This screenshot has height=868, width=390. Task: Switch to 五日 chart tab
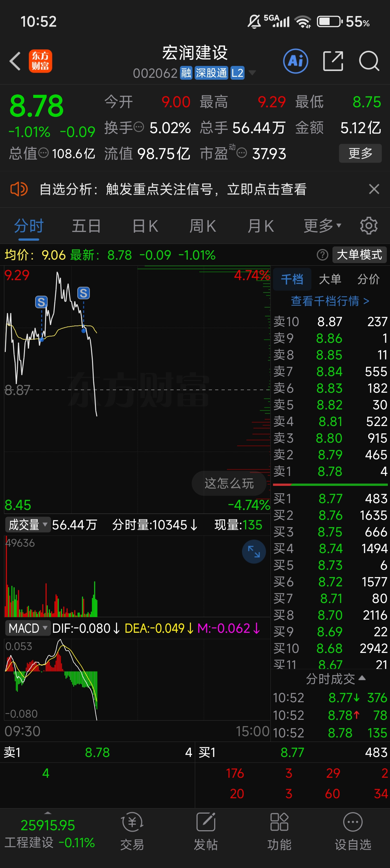tap(87, 226)
